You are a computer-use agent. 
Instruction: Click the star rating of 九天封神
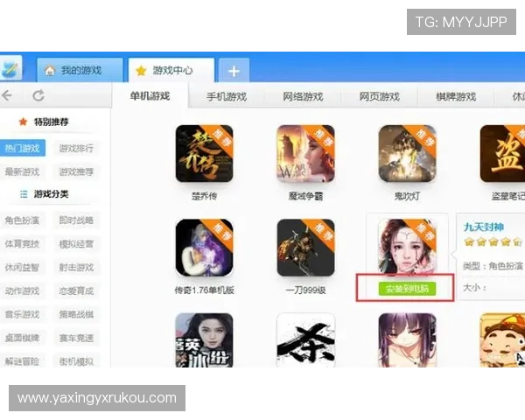coord(493,241)
